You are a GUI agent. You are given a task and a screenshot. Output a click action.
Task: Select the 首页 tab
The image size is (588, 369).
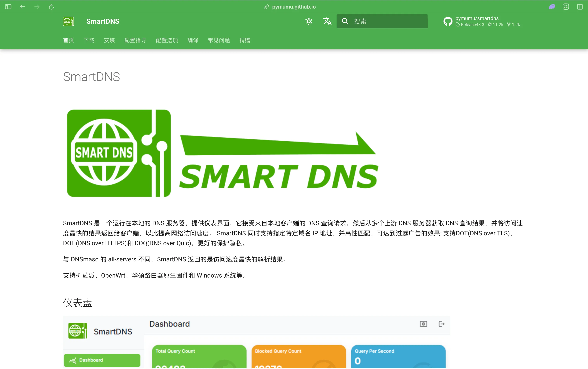(x=68, y=40)
